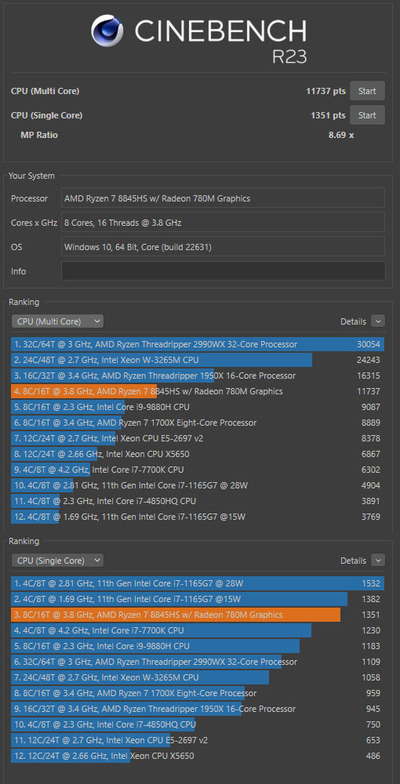Select multi core row Threadripper 1950X, score 16315

198,376
